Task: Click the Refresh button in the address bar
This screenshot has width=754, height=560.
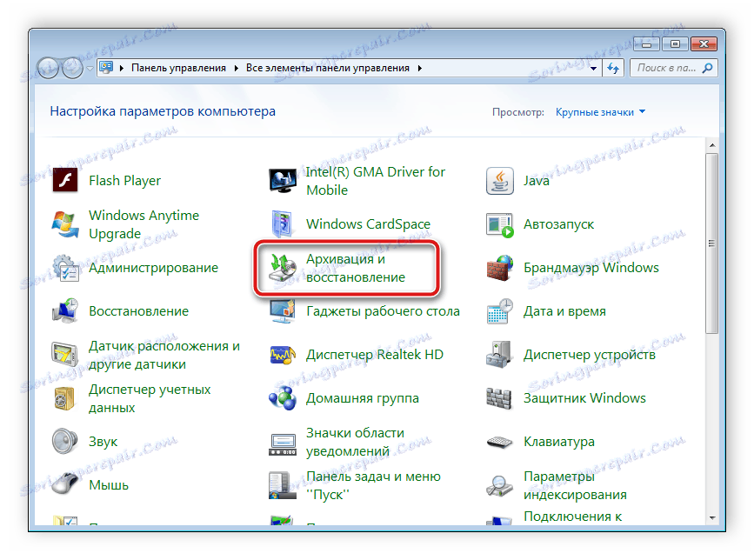Action: click(613, 67)
